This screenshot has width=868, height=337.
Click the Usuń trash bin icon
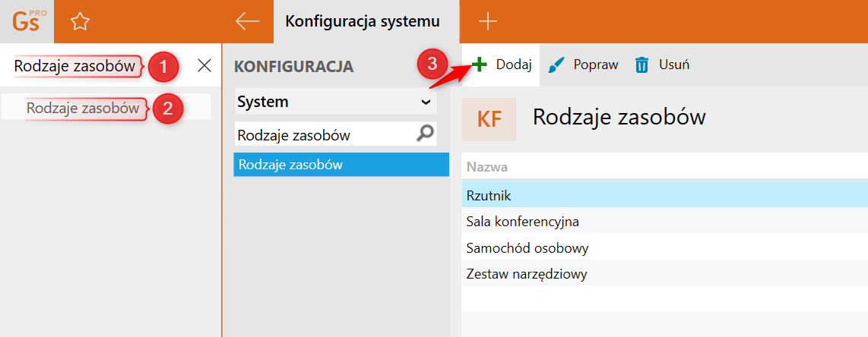(642, 65)
